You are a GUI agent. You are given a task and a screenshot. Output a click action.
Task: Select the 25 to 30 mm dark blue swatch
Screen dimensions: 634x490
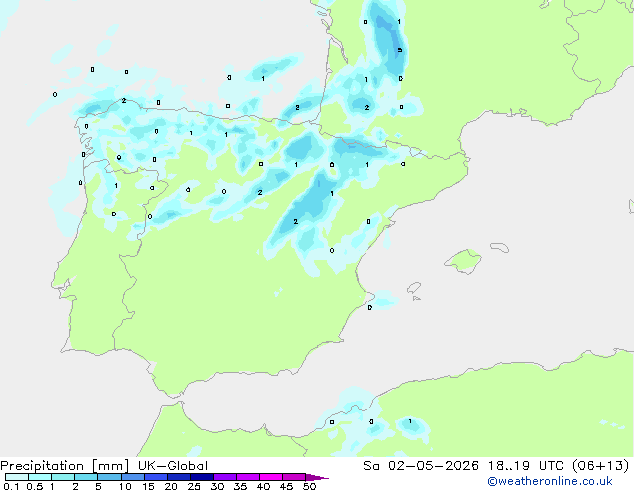pyautogui.click(x=202, y=477)
